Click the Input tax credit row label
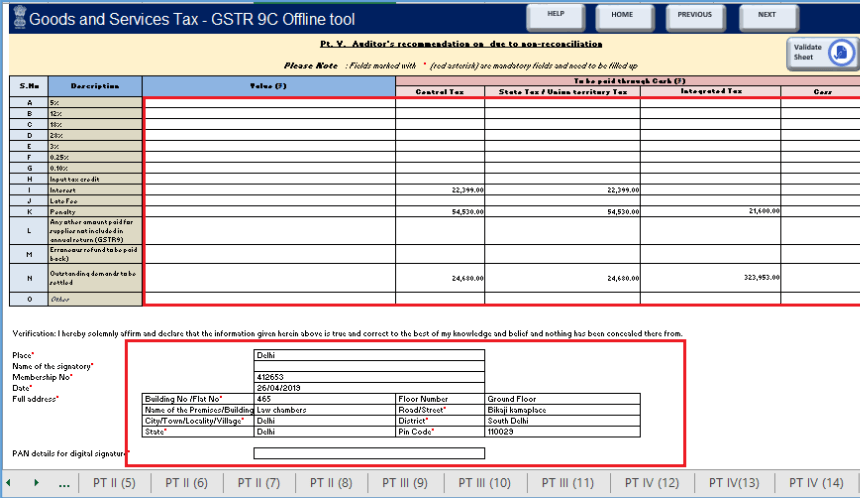Viewport: 860px width, 498px height. tap(95, 179)
